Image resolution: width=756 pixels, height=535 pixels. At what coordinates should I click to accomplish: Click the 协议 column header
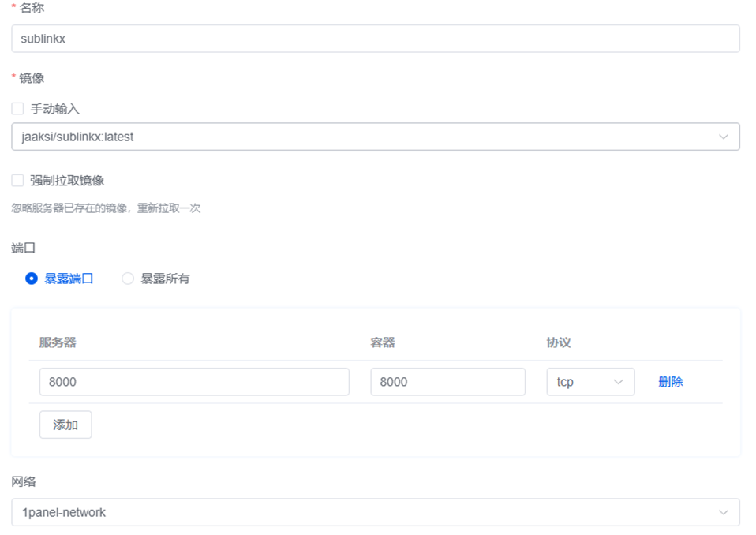(558, 342)
